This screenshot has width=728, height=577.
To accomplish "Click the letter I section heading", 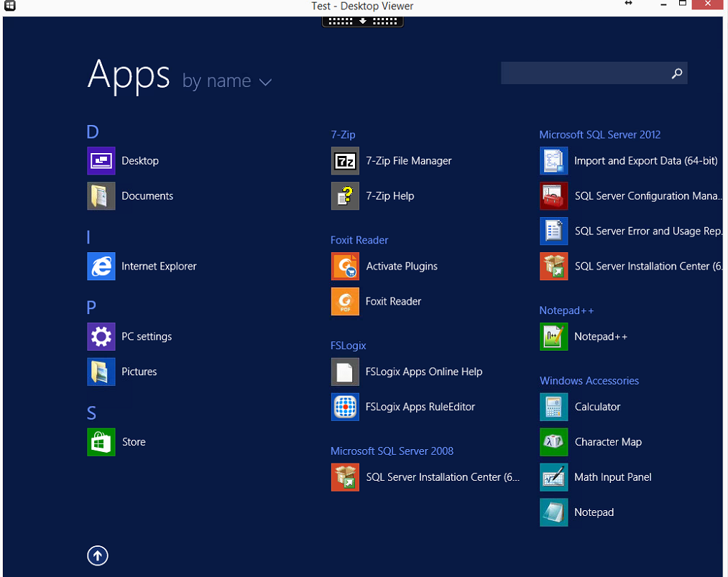I will pyautogui.click(x=88, y=237).
